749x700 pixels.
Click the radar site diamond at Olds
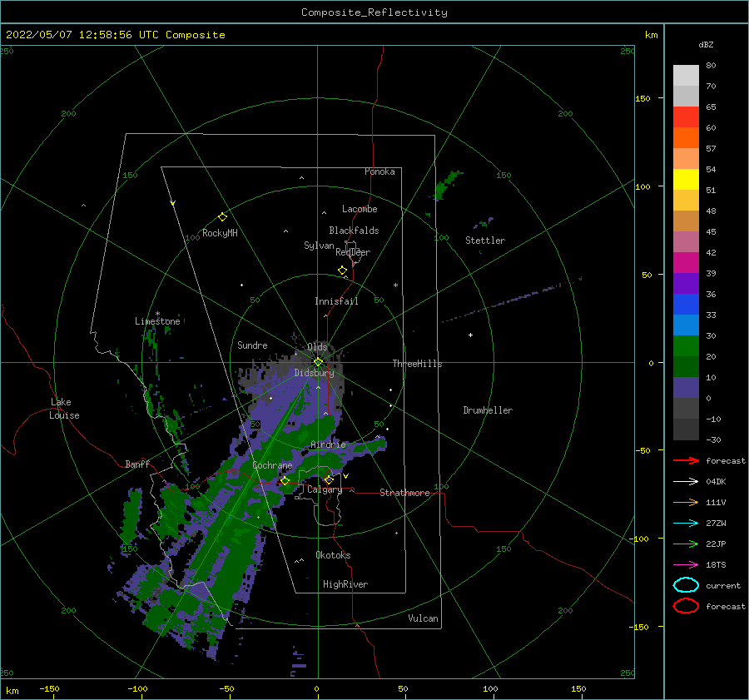click(318, 362)
